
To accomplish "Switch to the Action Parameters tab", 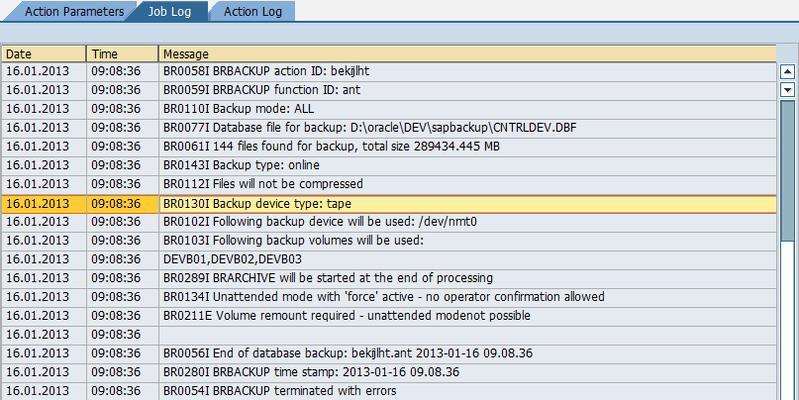I will [x=74, y=12].
